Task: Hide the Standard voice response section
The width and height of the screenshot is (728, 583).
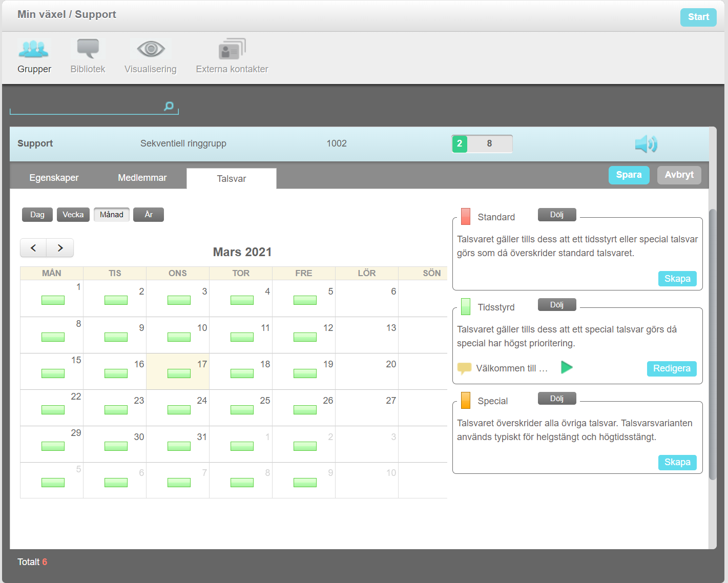Action: point(557,215)
